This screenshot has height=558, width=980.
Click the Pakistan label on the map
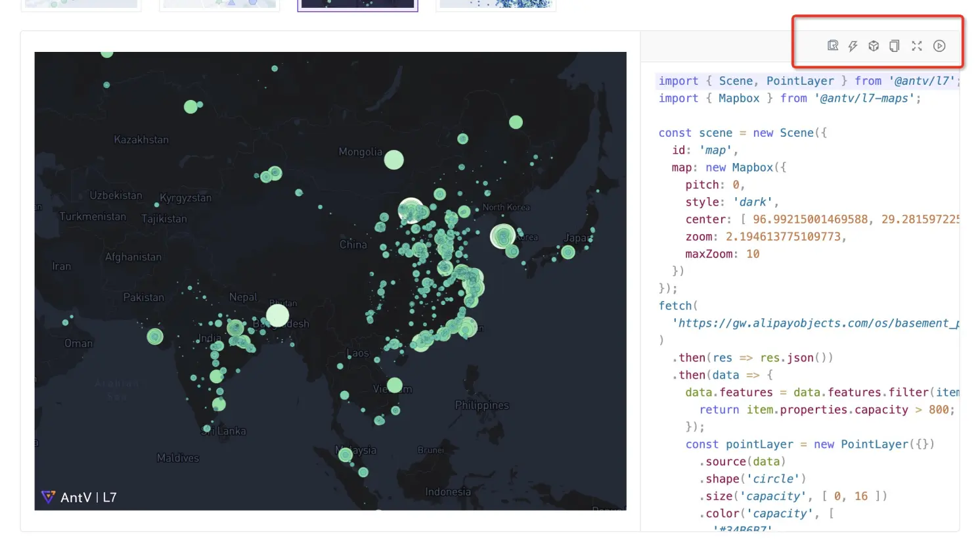point(143,297)
